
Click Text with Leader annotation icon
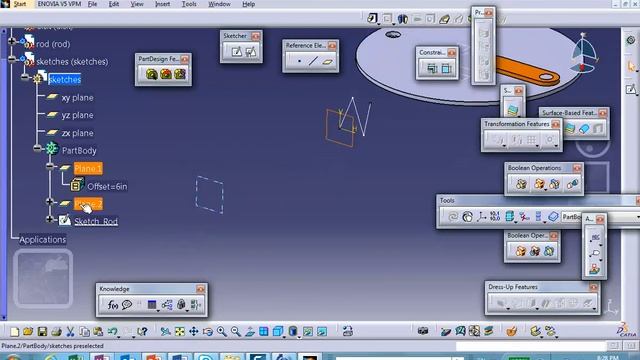tap(595, 238)
